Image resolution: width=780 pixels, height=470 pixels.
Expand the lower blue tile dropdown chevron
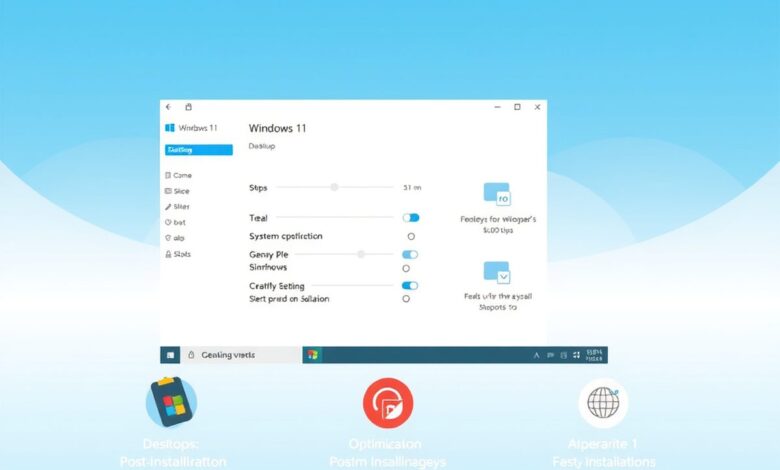point(503,277)
